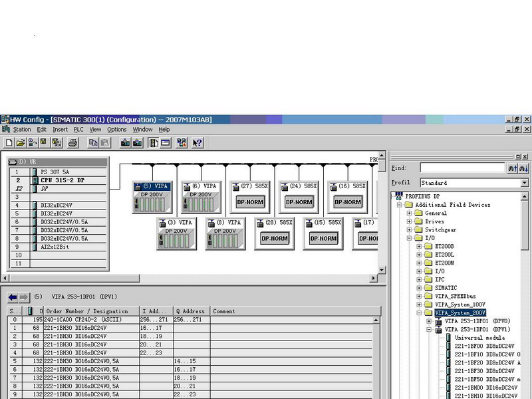This screenshot has height=399, width=532.
Task: Open the View menu
Action: pos(95,129)
